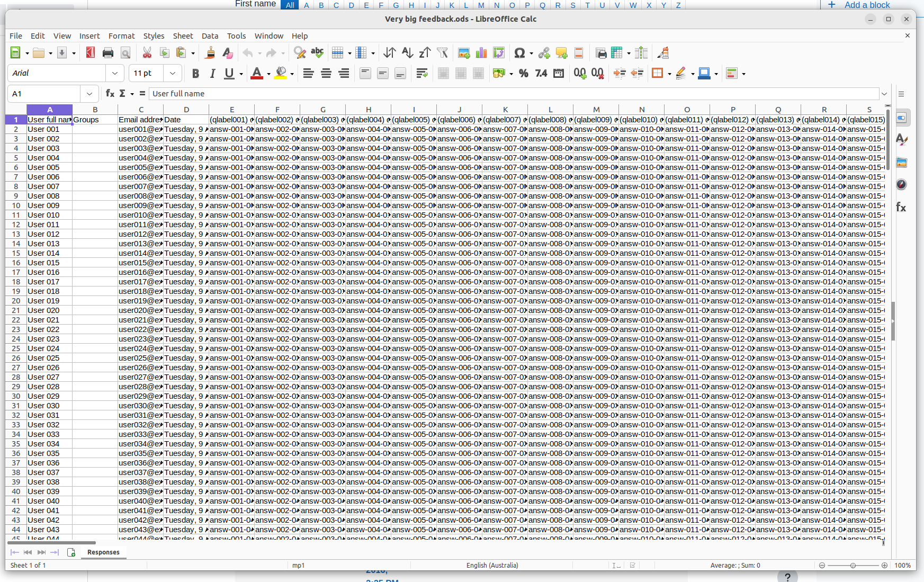The width and height of the screenshot is (924, 582).
Task: Open the Font Name Arial dropdown
Action: click(115, 73)
